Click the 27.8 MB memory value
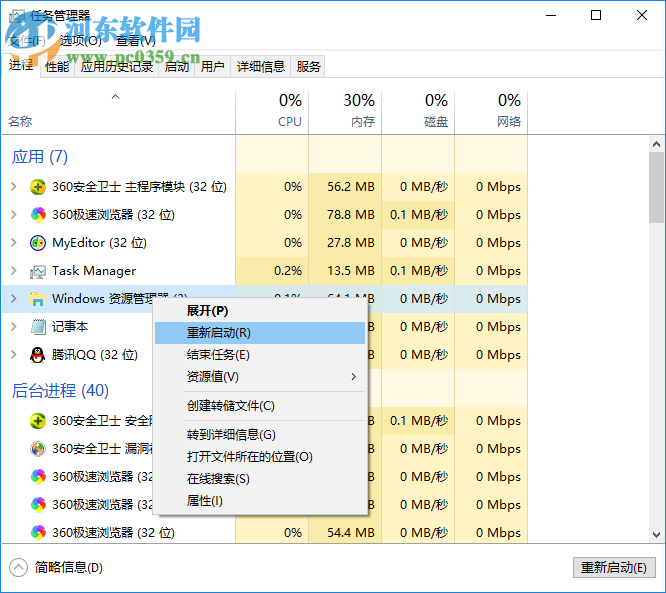 coord(351,243)
